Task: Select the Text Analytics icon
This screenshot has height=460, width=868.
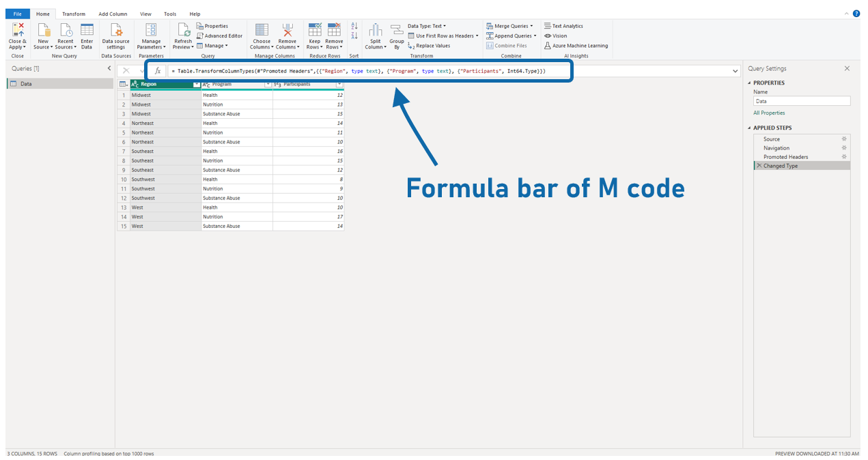Action: tap(548, 25)
